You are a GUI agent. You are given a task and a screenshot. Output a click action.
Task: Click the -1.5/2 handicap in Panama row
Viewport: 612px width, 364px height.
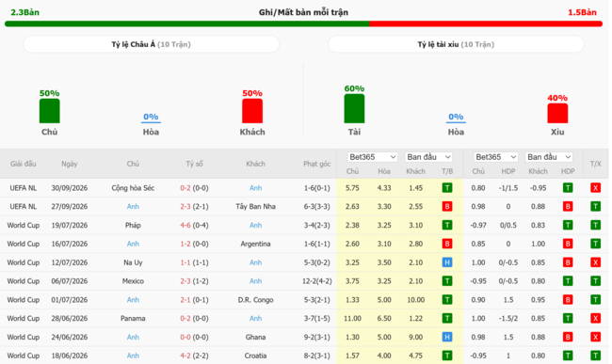[x=508, y=319]
